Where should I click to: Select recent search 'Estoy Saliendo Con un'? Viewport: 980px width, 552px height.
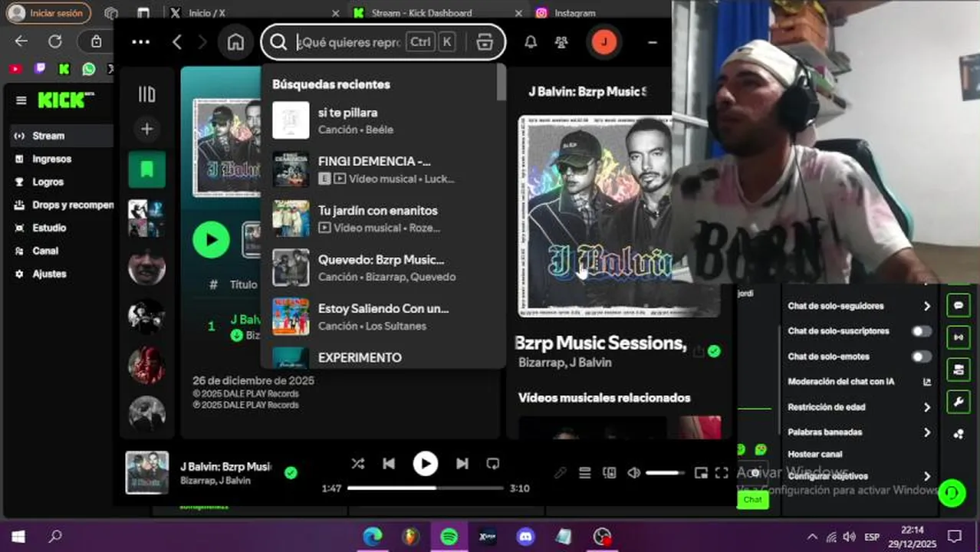pyautogui.click(x=381, y=317)
